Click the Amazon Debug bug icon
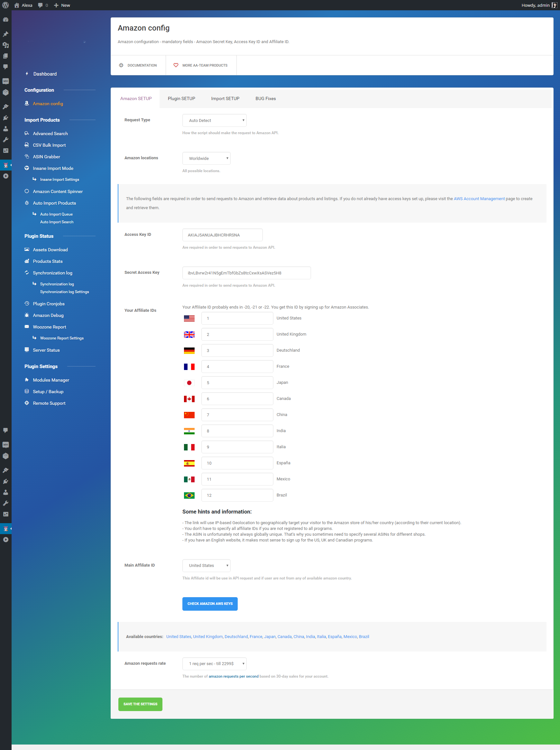 point(27,315)
